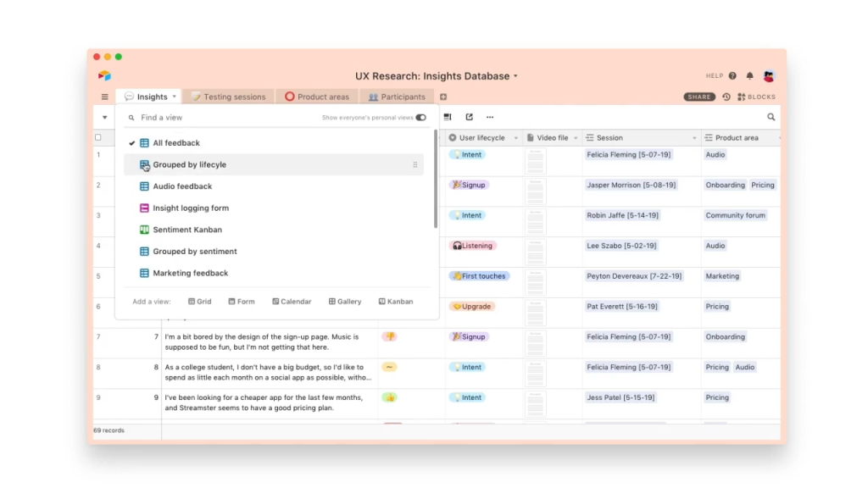Click the add table plus icon

(x=443, y=97)
